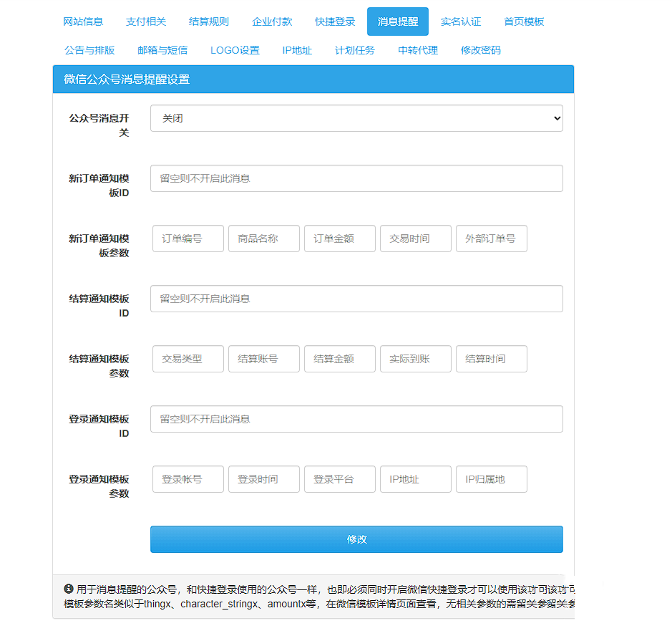The height and width of the screenshot is (641, 672).
Task: Click the 订单金额 parameter field
Action: coord(340,238)
